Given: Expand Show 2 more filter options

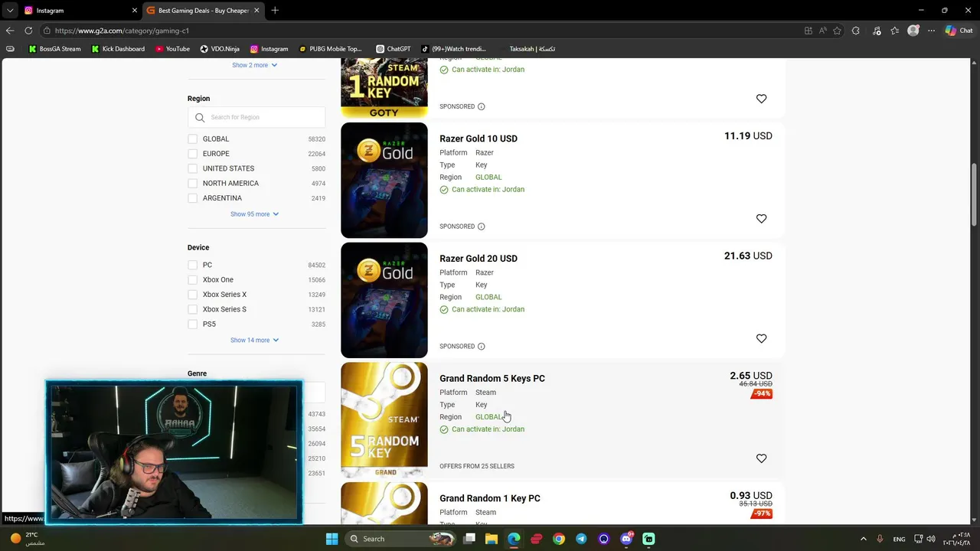Looking at the screenshot, I should (255, 65).
